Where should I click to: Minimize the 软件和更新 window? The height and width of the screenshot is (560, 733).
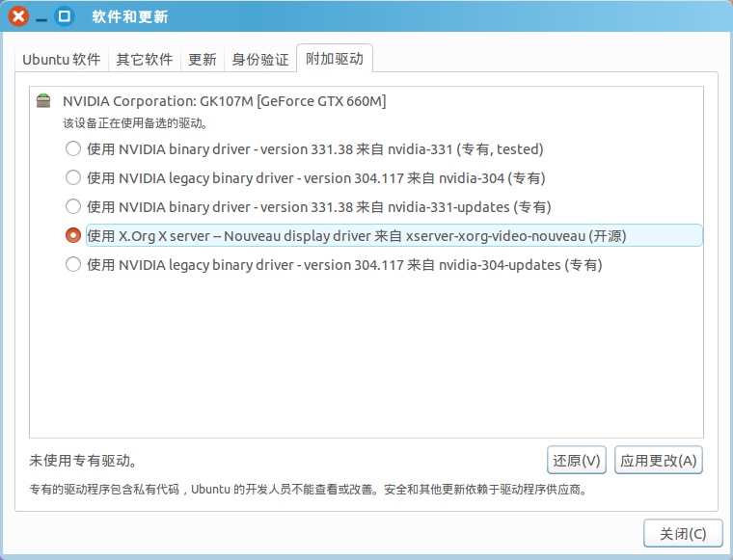tap(41, 19)
